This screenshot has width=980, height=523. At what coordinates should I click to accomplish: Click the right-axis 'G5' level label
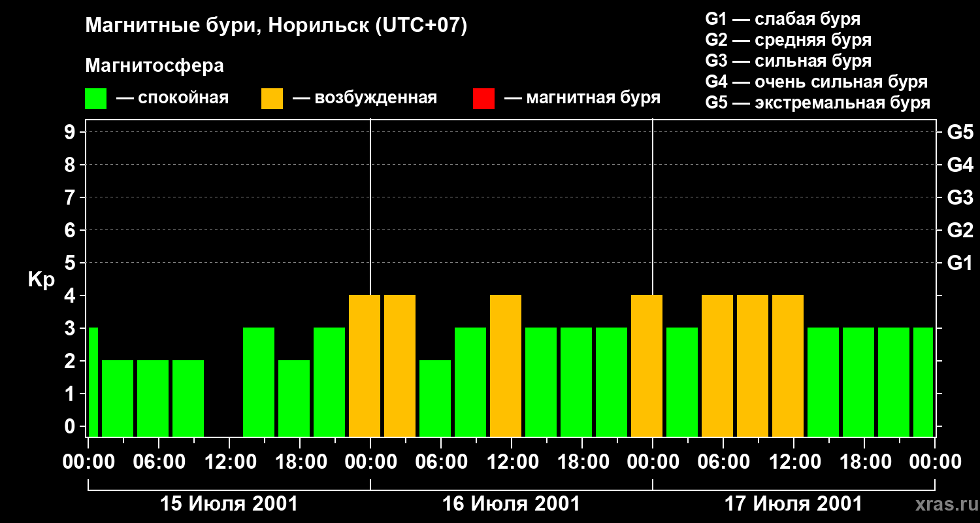coord(960,132)
